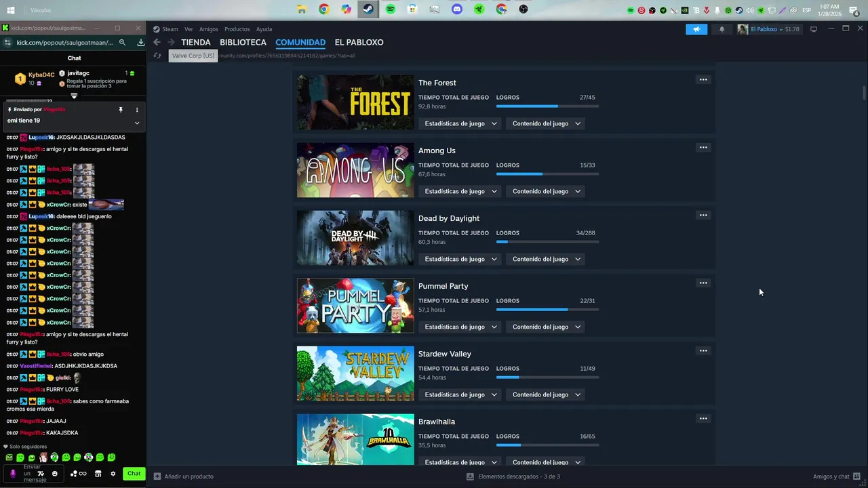This screenshot has height=488, width=868.
Task: Unpin the pinned chat message
Action: tap(121, 110)
